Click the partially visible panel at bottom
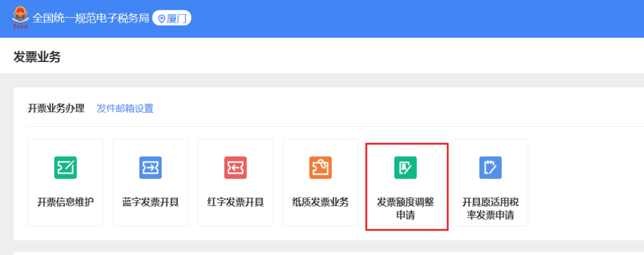 point(328,253)
